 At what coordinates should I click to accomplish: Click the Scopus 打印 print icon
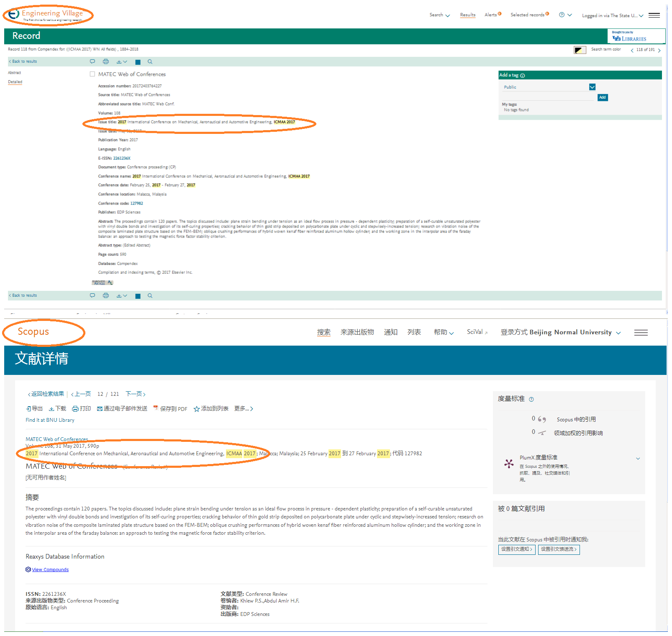click(75, 409)
